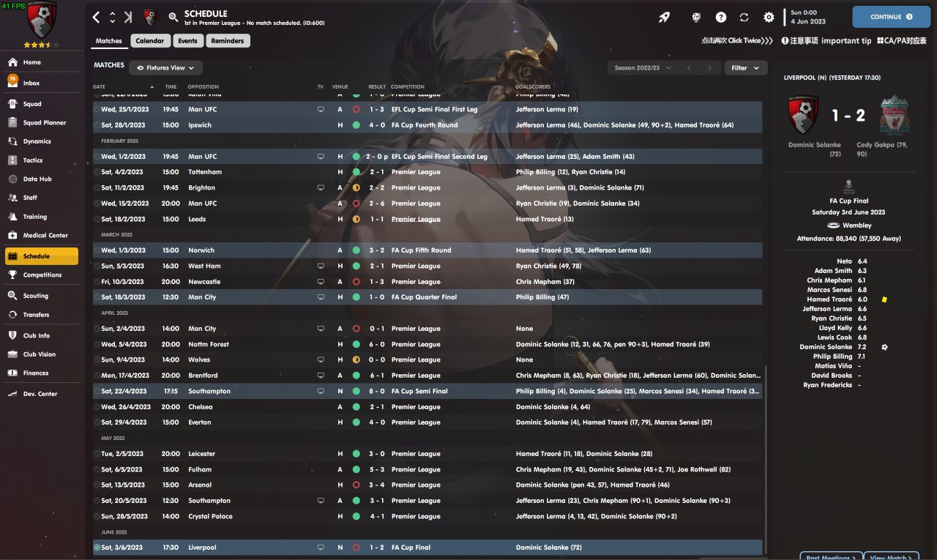Click Liverpool crest in match summary panel

pyautogui.click(x=893, y=115)
